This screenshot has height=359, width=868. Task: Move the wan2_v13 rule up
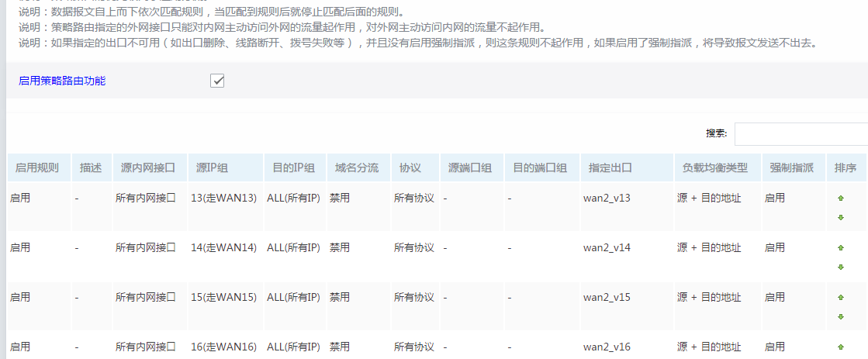[841, 198]
